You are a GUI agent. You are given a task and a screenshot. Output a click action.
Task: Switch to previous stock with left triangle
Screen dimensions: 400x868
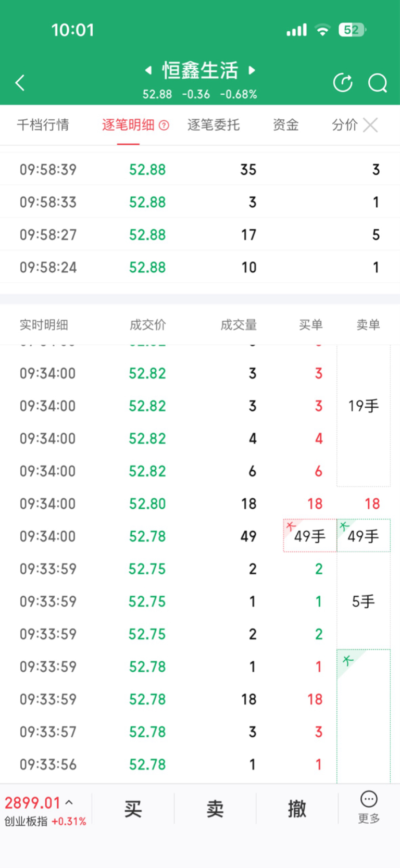(x=148, y=70)
